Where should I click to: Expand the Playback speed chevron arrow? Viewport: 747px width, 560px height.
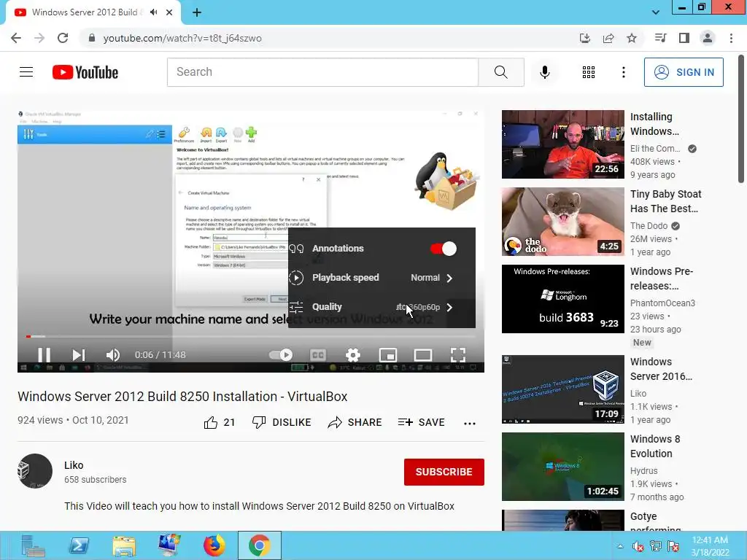(x=449, y=278)
